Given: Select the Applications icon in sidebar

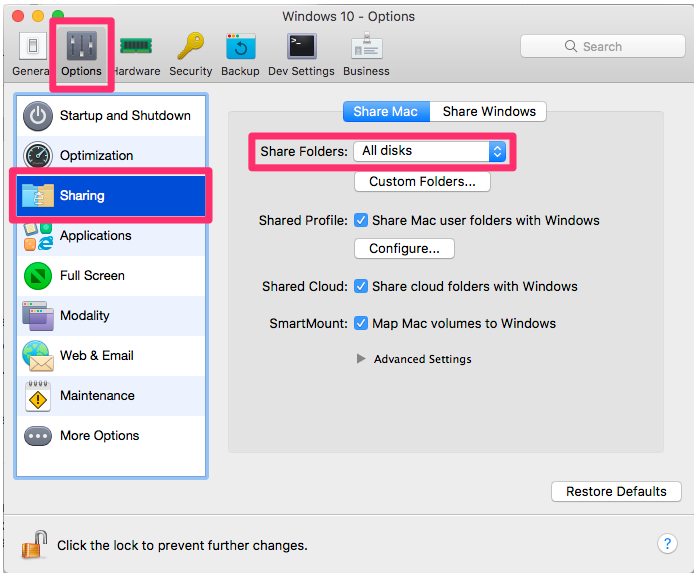Looking at the screenshot, I should (38, 236).
